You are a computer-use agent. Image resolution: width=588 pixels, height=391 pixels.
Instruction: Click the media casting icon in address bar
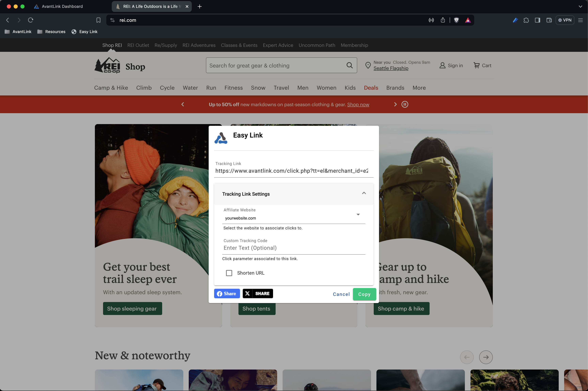tap(431, 20)
